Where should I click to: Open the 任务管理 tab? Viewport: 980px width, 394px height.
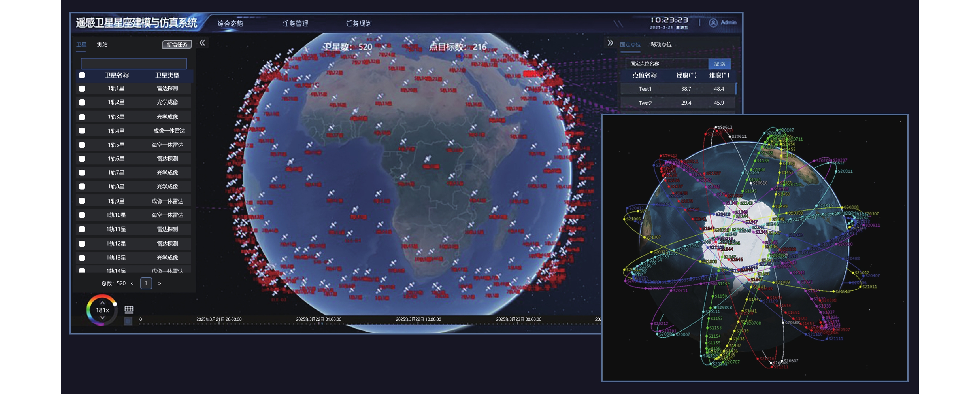pos(295,24)
